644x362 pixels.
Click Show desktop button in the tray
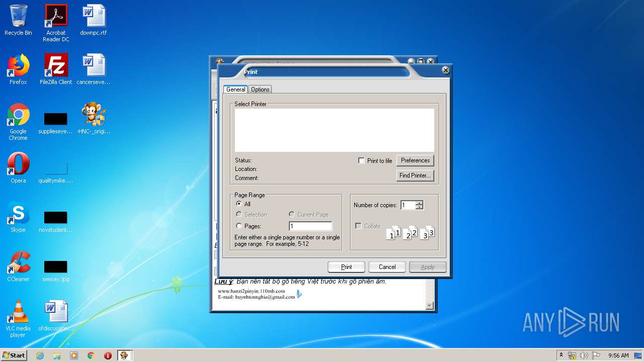(638, 355)
